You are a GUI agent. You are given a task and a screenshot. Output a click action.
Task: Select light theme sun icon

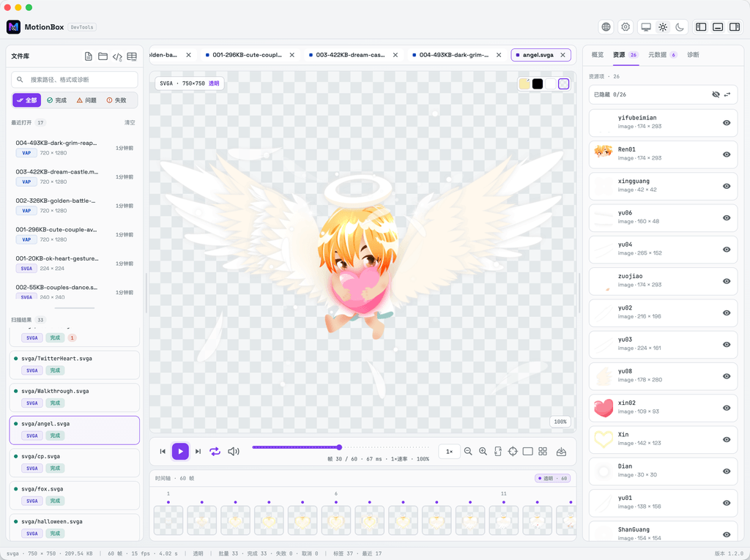point(663,27)
